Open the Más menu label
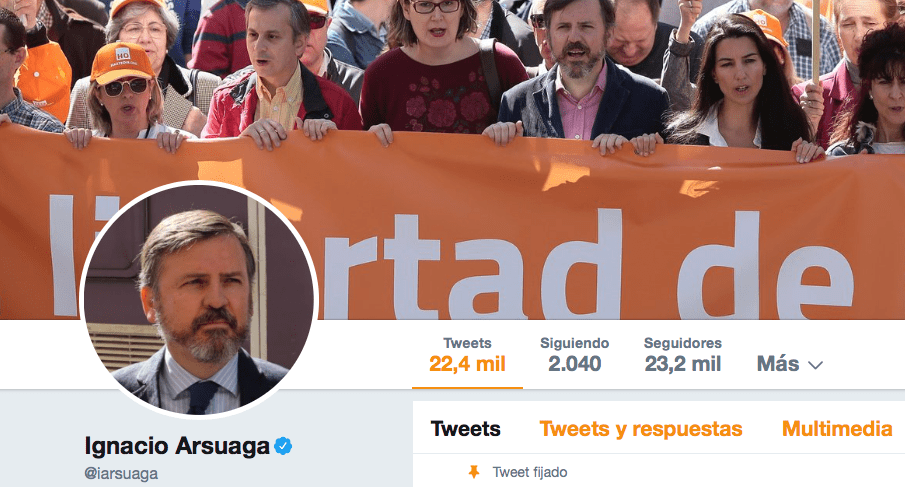905x487 pixels. point(778,364)
